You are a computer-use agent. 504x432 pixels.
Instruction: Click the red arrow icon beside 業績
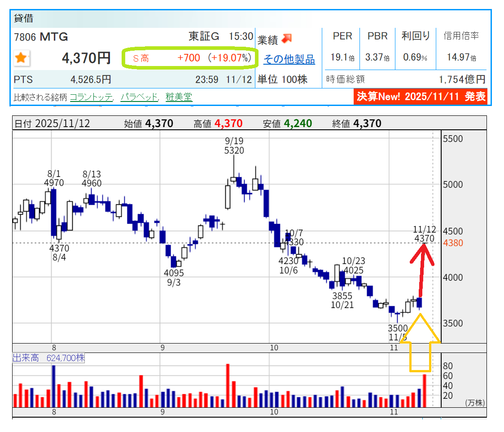pos(286,39)
